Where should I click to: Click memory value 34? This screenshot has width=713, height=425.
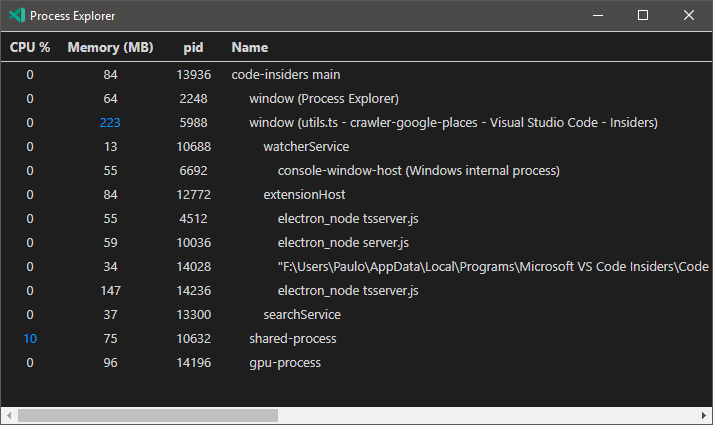(x=110, y=267)
